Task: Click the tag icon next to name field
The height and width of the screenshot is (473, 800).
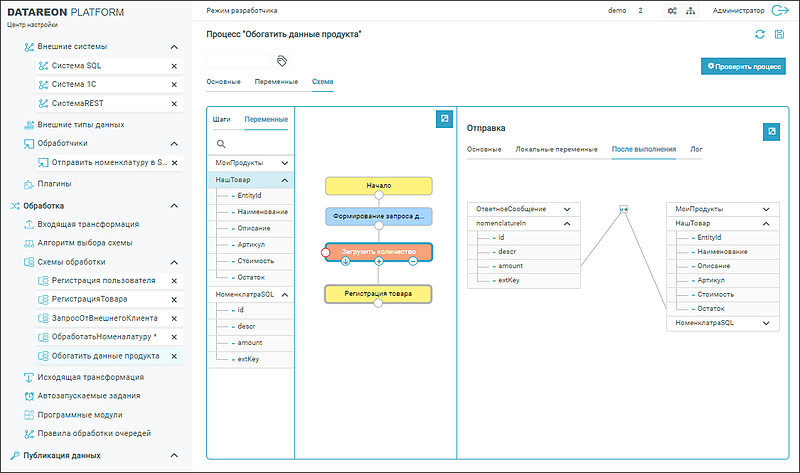Action: tap(282, 61)
